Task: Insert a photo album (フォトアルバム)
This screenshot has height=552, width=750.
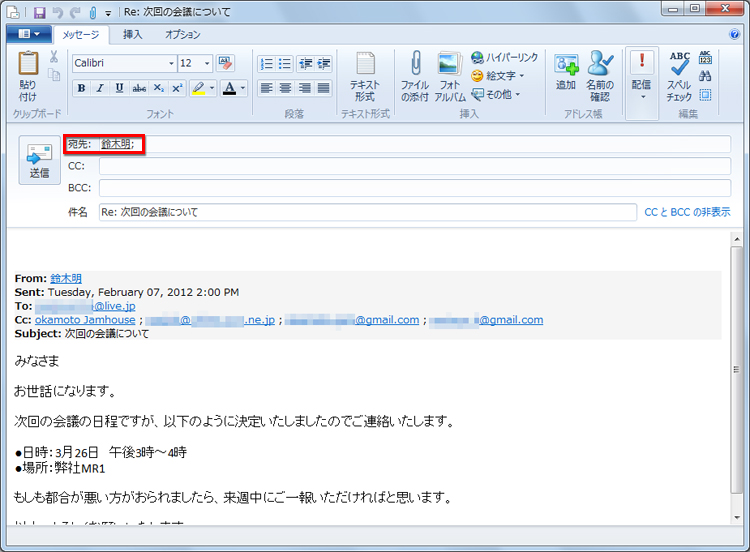Action: tap(450, 77)
